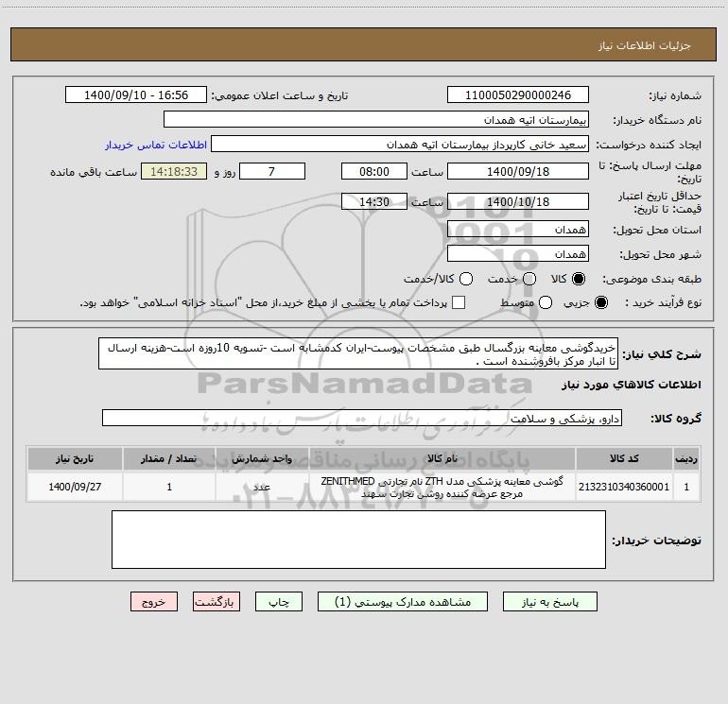Screen dimensions: 728x704
Task: Select the کالا radio button
Action: pyautogui.click(x=579, y=279)
